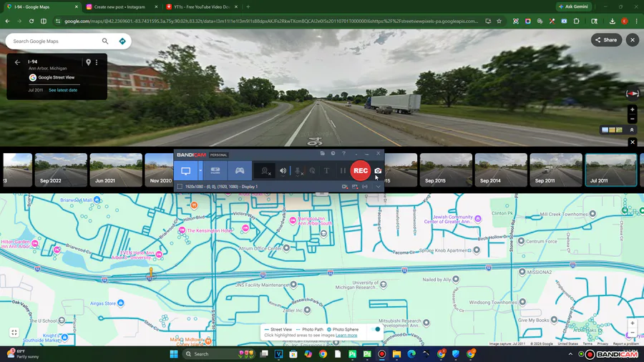Open the three-dot menu in I-94 panel
The height and width of the screenshot is (362, 644).
tap(97, 62)
